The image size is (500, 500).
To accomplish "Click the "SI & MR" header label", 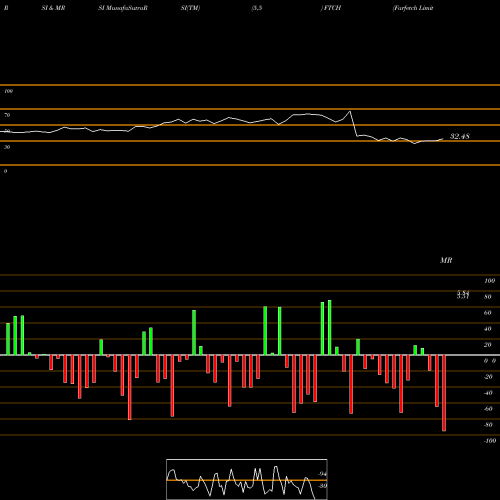I will click(53, 8).
